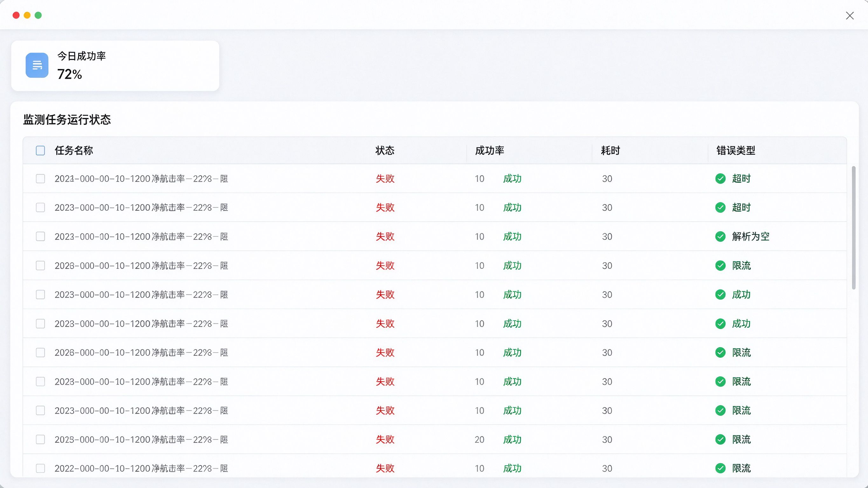Image resolution: width=868 pixels, height=488 pixels.
Task: Tick the checkbox of the 2022- task row
Action: [x=40, y=469]
